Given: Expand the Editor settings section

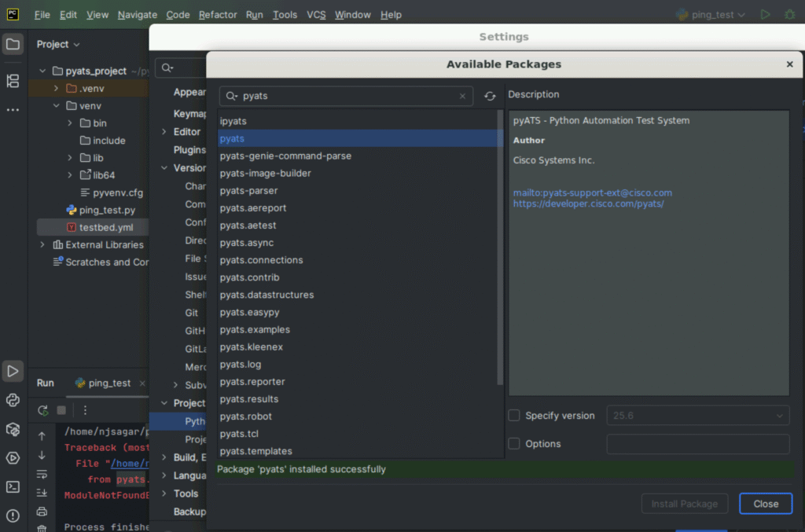Looking at the screenshot, I should click(x=164, y=132).
